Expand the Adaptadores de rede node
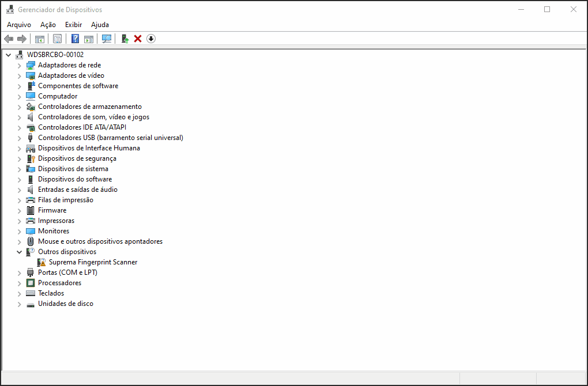This screenshot has width=588, height=386. pyautogui.click(x=19, y=65)
